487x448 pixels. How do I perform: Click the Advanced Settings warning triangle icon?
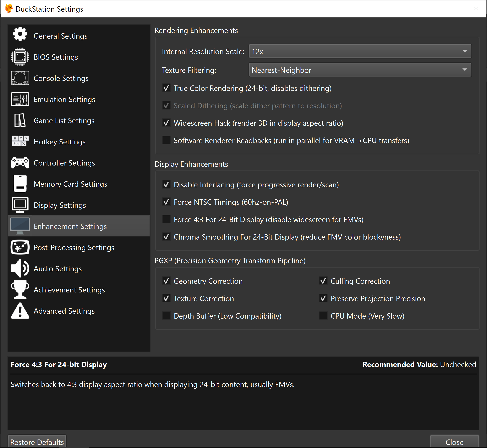pyautogui.click(x=20, y=311)
